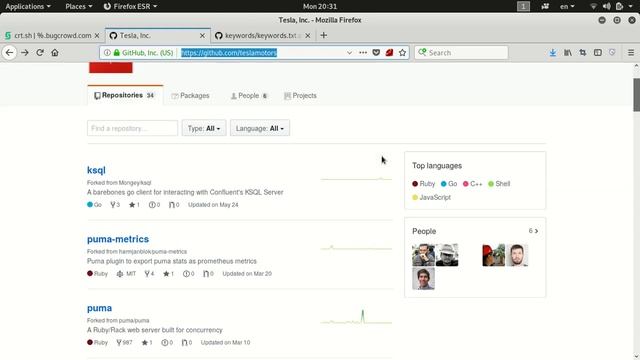
Task: Bookmark this page with the star icon
Action: point(402,53)
